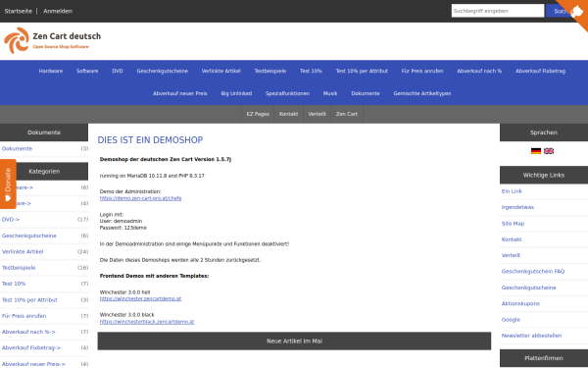Open Irgendetwas under Wichtige Links
The image size is (588, 368).
[517, 207]
